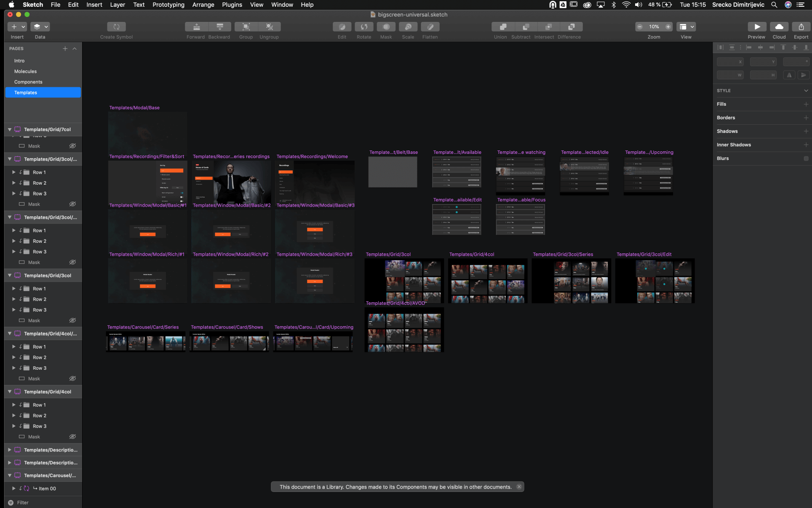The image size is (812, 508).
Task: Toggle visibility of Mask under Templates/Grid/3col
Action: point(72,320)
